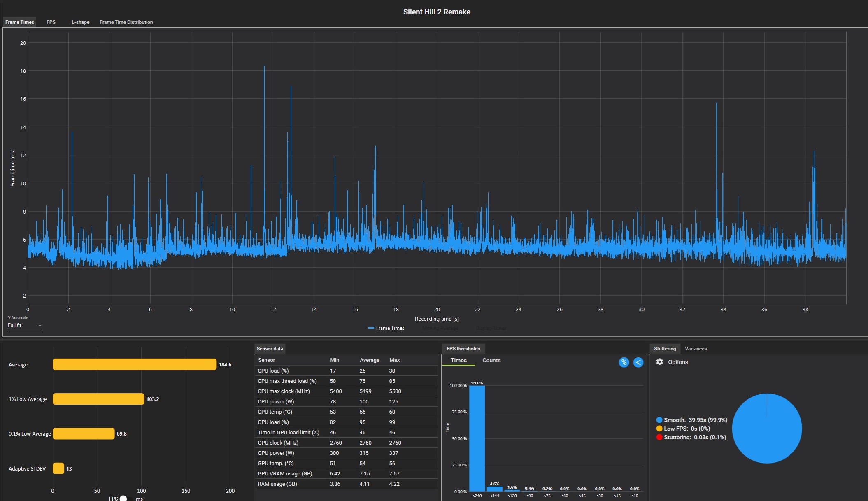Screen dimensions: 868x501
Task: Click the Low FPS legend entry
Action: tap(683, 429)
